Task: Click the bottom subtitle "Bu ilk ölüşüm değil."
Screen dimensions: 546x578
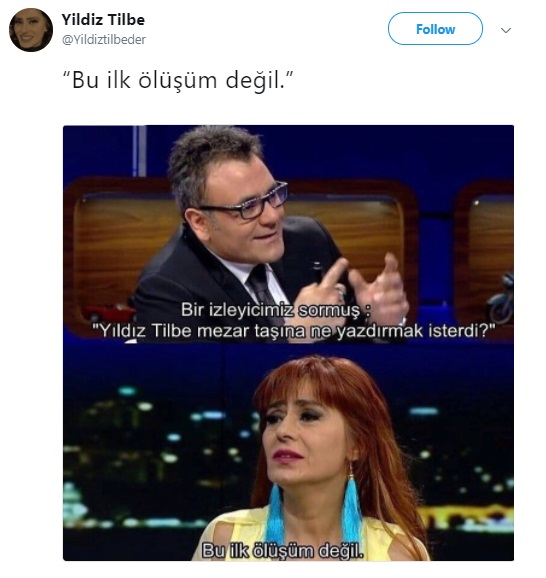Action: [x=282, y=551]
